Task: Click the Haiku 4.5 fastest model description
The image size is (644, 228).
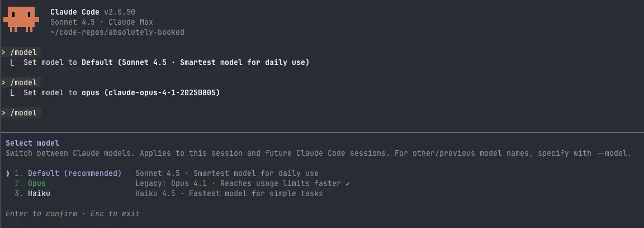Action: 229,193
